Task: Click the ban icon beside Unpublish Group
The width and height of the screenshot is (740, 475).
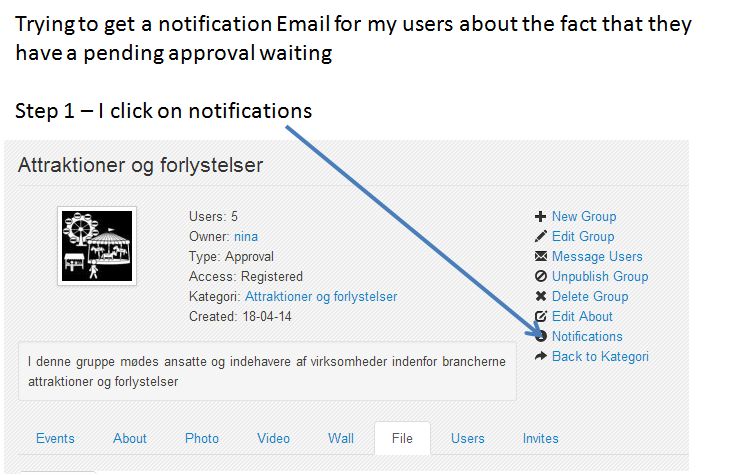Action: [541, 276]
